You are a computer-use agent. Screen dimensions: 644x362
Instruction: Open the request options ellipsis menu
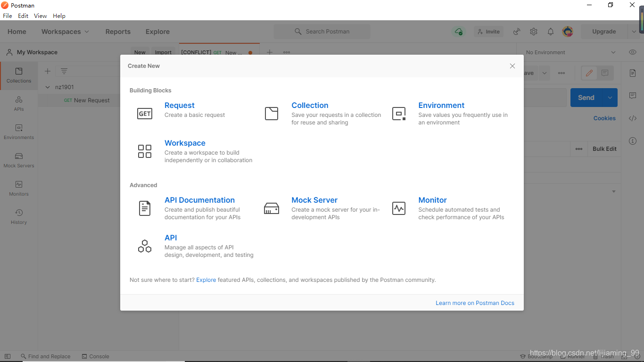pos(561,73)
